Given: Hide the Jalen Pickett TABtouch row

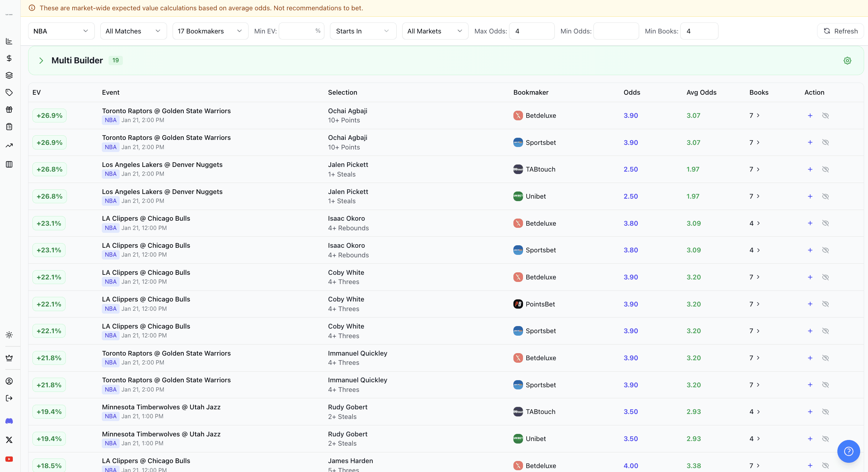Looking at the screenshot, I should coord(825,169).
